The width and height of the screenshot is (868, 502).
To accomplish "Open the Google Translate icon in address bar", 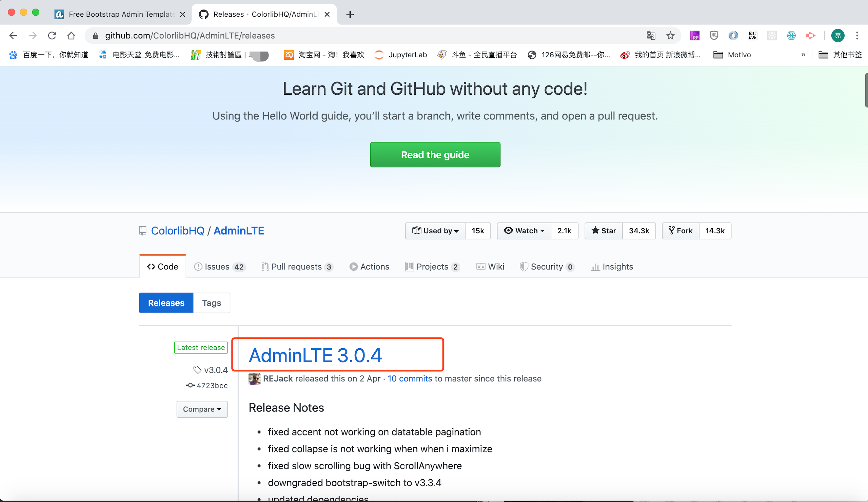I will pos(651,36).
